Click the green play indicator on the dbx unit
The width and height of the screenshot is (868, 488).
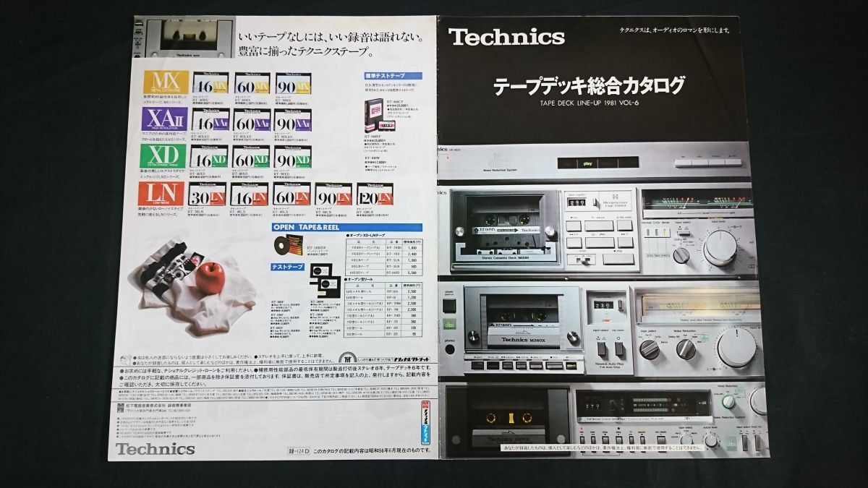[x=588, y=164]
